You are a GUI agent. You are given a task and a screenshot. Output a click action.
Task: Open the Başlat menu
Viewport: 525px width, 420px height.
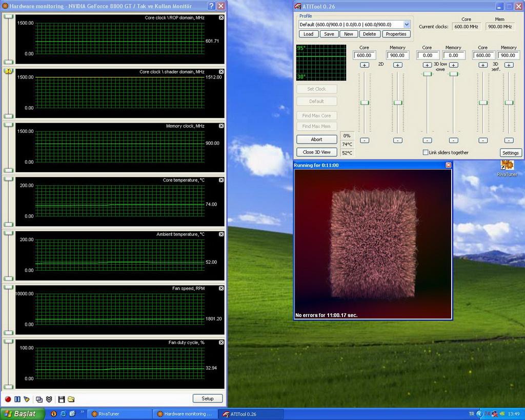coord(21,414)
